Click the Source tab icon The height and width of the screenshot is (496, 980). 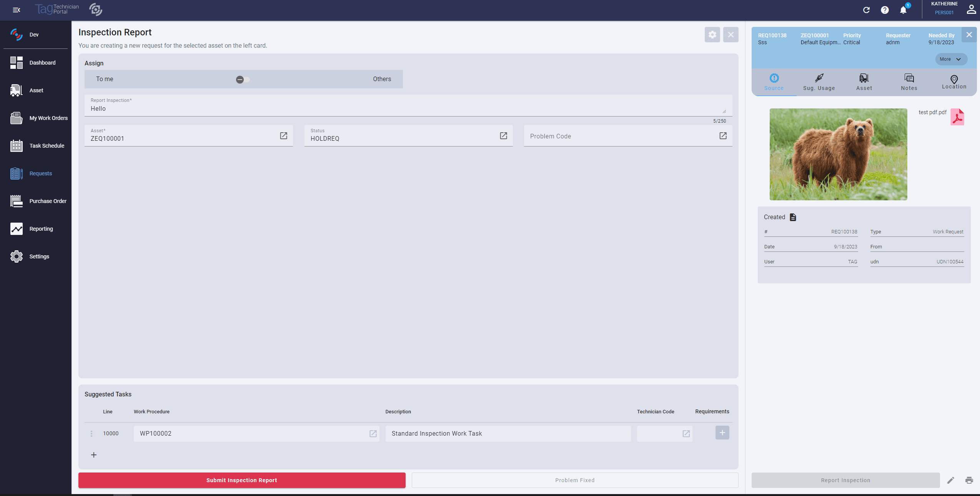pos(774,78)
